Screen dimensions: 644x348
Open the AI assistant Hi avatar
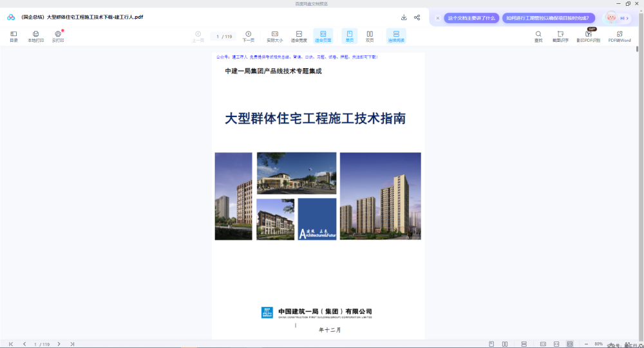point(616,17)
